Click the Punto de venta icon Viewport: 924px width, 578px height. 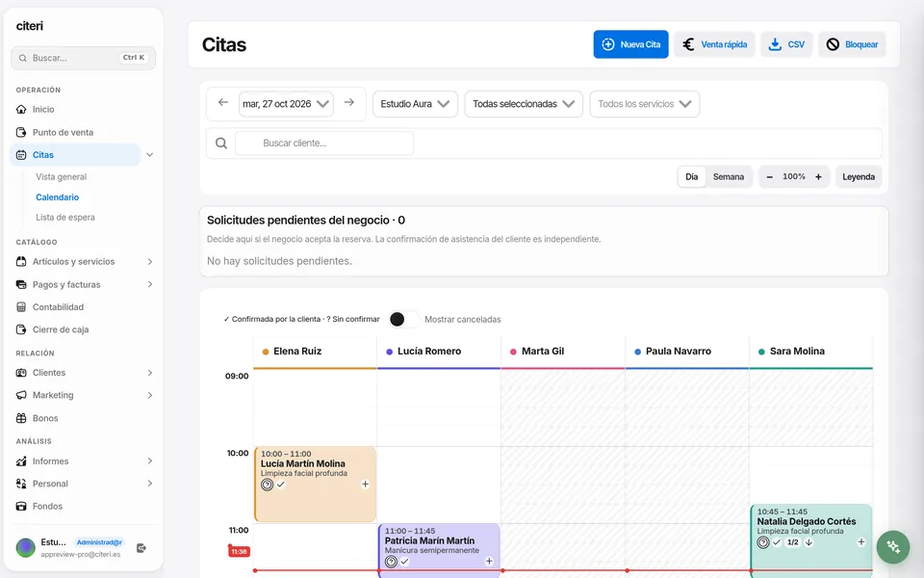coord(21,132)
